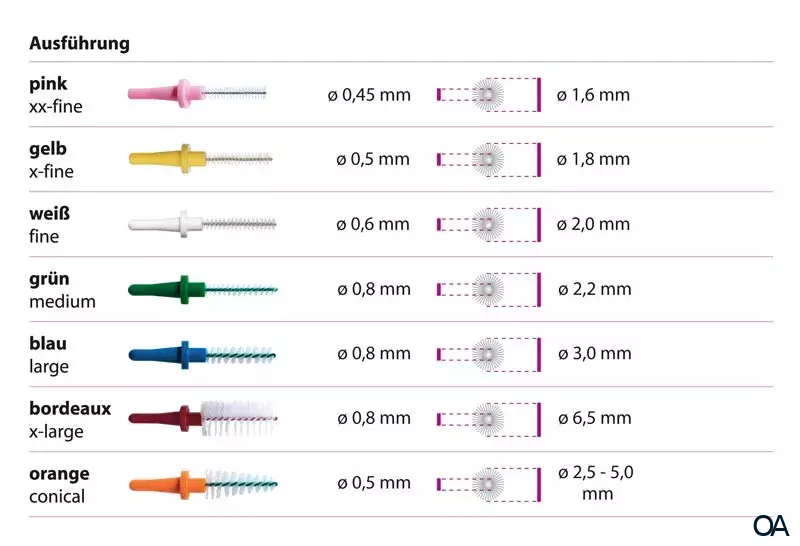This screenshot has height=546, width=800.
Task: Click the ø 0,45 mm wire diameter
Action: (369, 95)
